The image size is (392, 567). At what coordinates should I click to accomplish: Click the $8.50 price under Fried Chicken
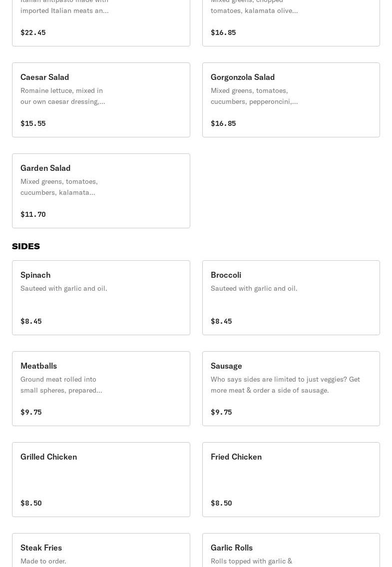221,503
